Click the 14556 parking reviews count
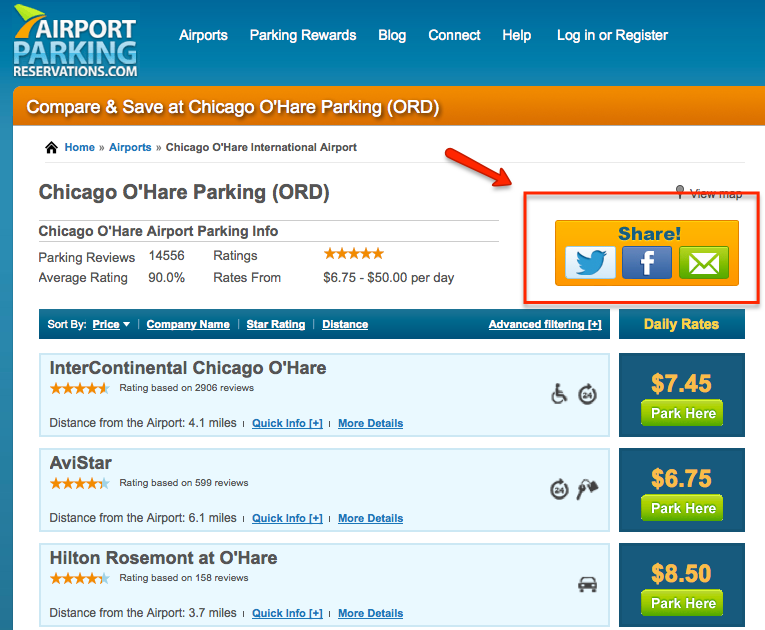This screenshot has height=630, width=765. click(166, 256)
